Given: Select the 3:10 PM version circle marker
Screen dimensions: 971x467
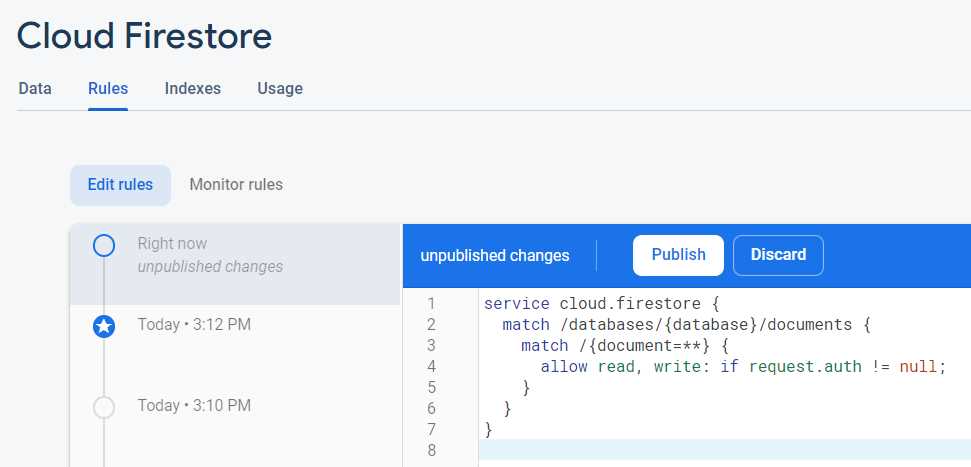Looking at the screenshot, I should 103,408.
